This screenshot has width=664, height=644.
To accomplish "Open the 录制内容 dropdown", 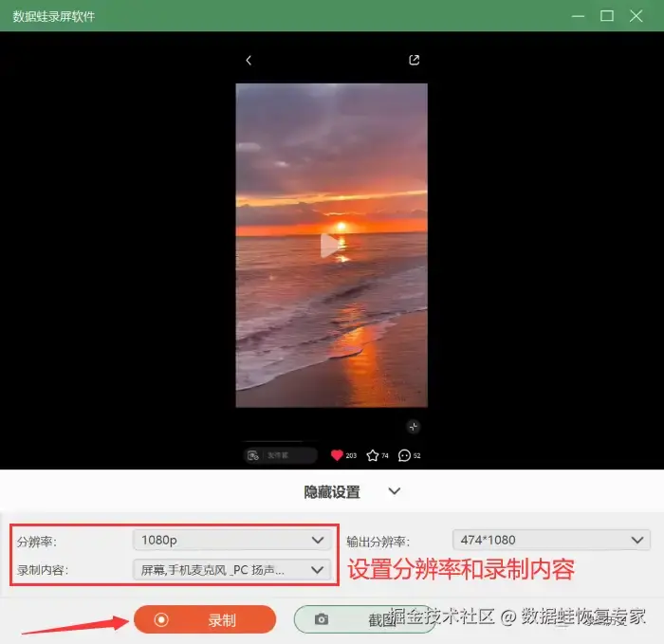I will click(231, 570).
